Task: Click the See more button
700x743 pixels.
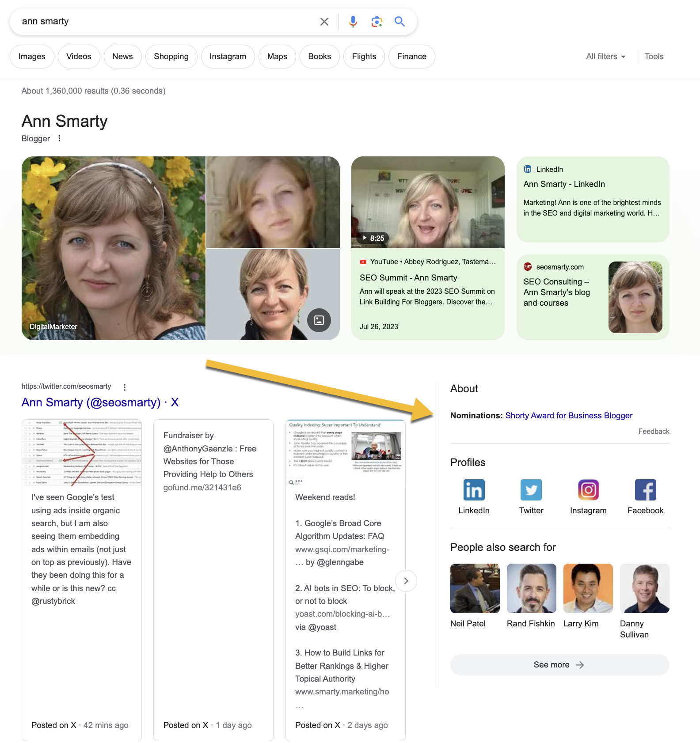Action: 559,665
